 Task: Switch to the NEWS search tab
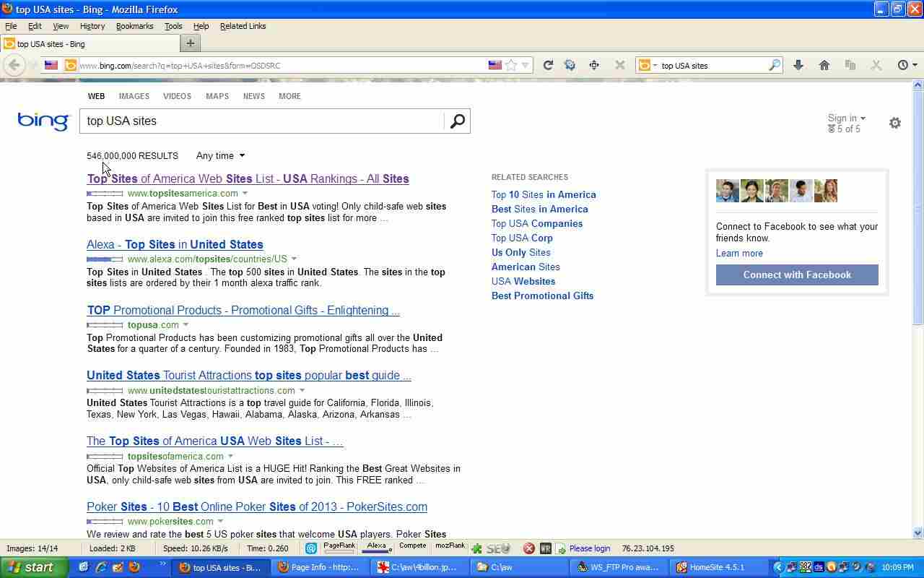[x=253, y=96]
